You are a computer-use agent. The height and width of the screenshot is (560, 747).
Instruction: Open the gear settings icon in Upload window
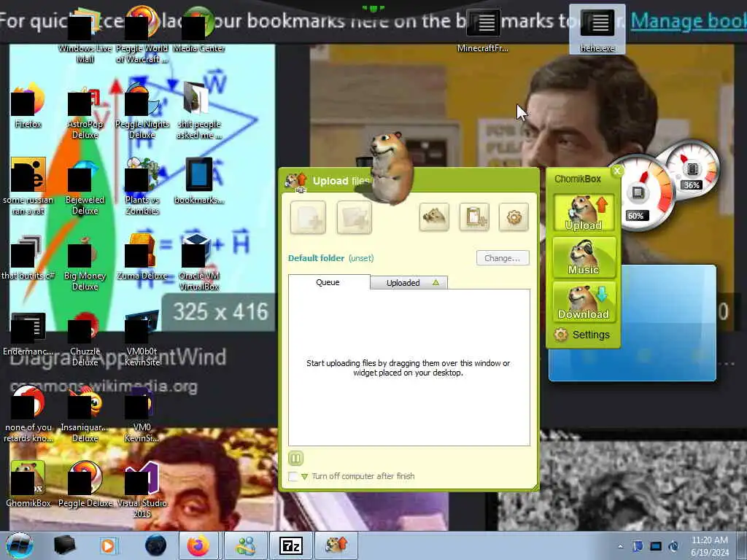pos(514,217)
